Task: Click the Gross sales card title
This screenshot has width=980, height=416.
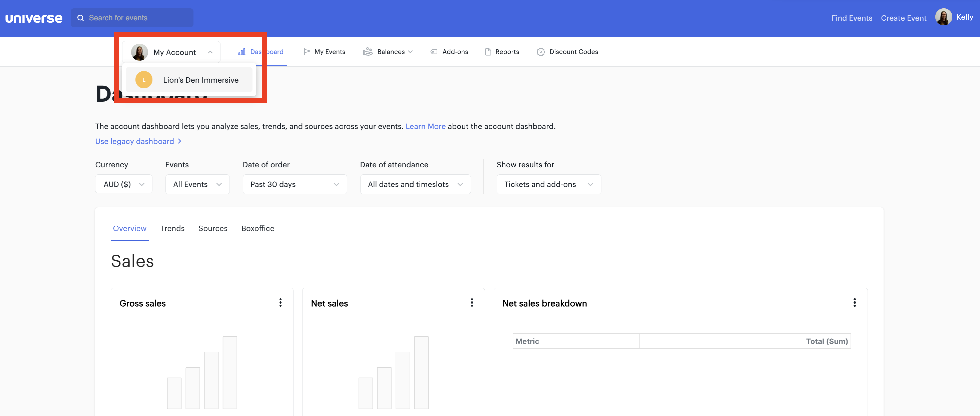Action: coord(143,303)
